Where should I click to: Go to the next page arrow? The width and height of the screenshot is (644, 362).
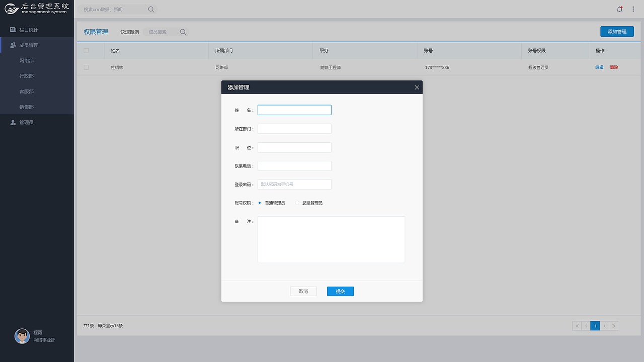pyautogui.click(x=605, y=326)
